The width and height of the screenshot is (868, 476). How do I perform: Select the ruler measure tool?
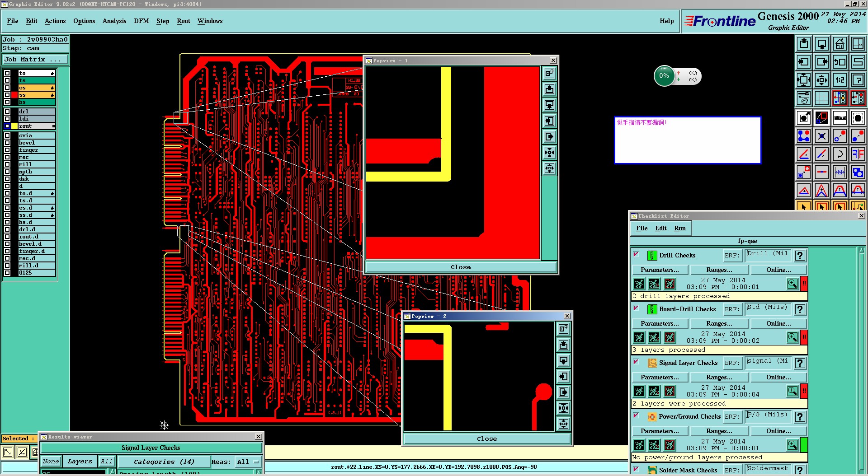[x=840, y=118]
